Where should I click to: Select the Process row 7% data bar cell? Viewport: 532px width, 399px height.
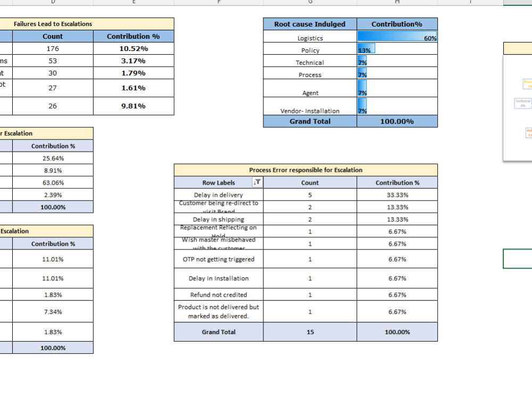coord(397,73)
